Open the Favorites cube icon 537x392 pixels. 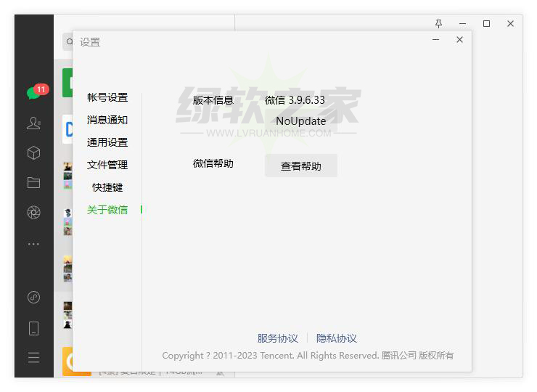[x=33, y=153]
